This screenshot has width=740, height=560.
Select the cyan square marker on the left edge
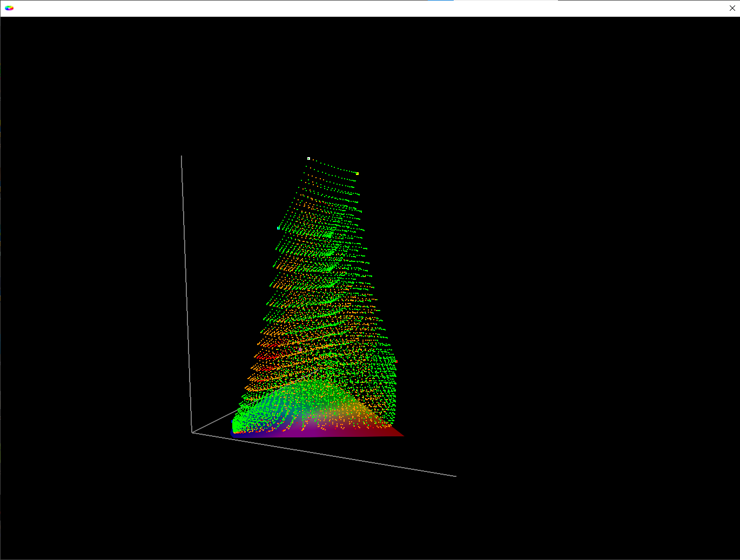click(278, 228)
